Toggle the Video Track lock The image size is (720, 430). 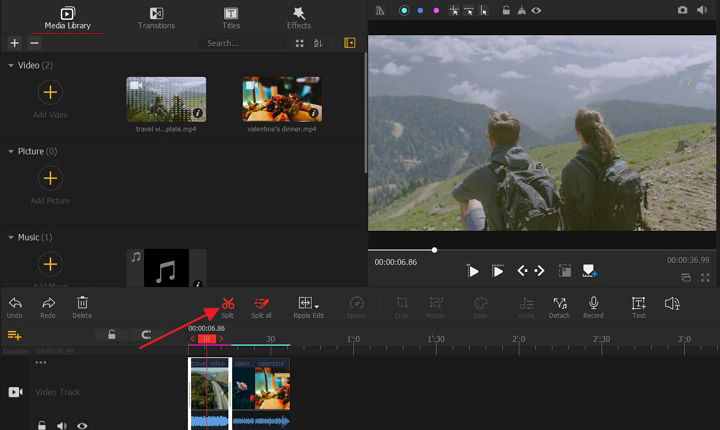(x=42, y=425)
